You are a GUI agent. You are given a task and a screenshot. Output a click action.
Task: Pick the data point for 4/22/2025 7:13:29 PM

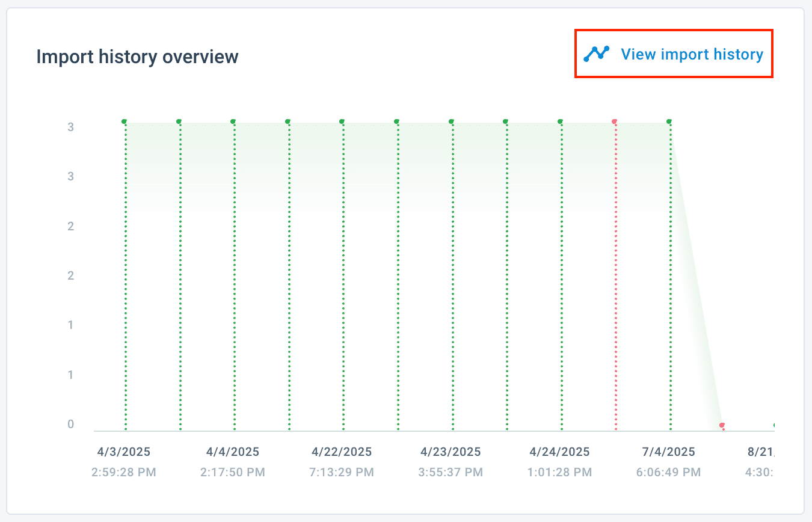tap(342, 121)
